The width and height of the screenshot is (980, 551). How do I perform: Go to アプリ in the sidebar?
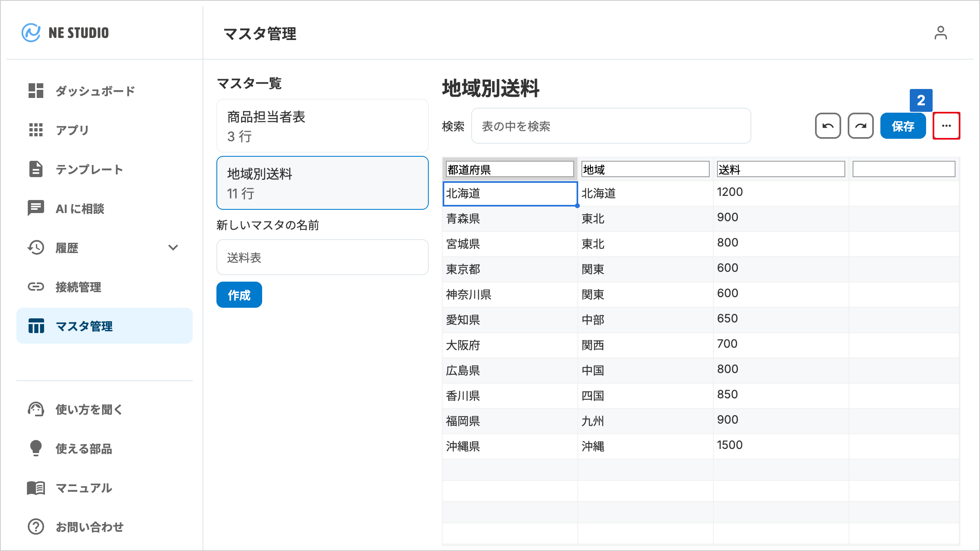(x=104, y=130)
